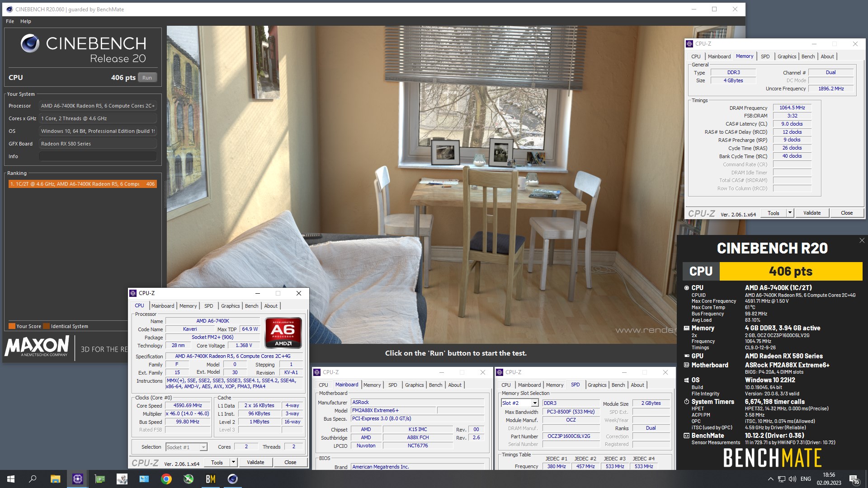Image resolution: width=868 pixels, height=488 pixels.
Task: Click the yellow 406 pts score bar
Action: (x=791, y=271)
